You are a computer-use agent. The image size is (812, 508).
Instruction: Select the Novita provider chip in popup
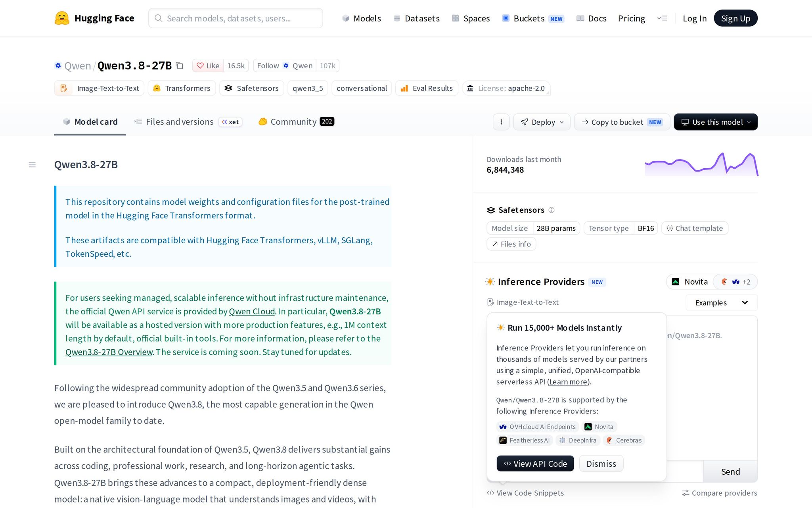tap(599, 427)
